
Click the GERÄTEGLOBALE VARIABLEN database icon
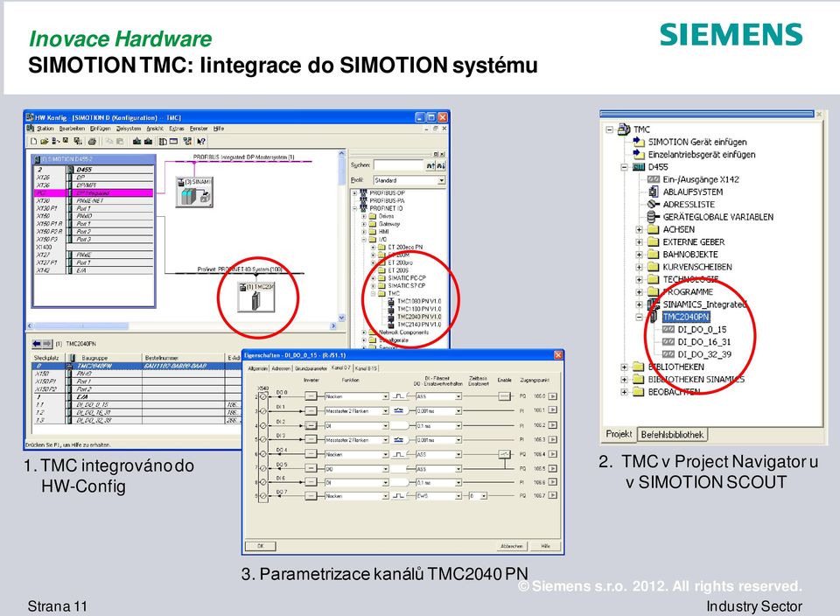click(x=653, y=217)
